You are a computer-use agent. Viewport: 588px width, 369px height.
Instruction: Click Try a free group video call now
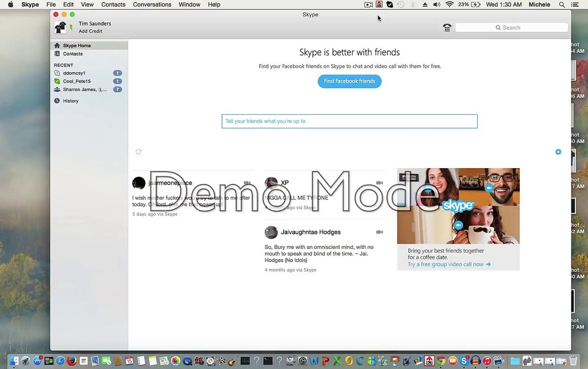tap(449, 264)
